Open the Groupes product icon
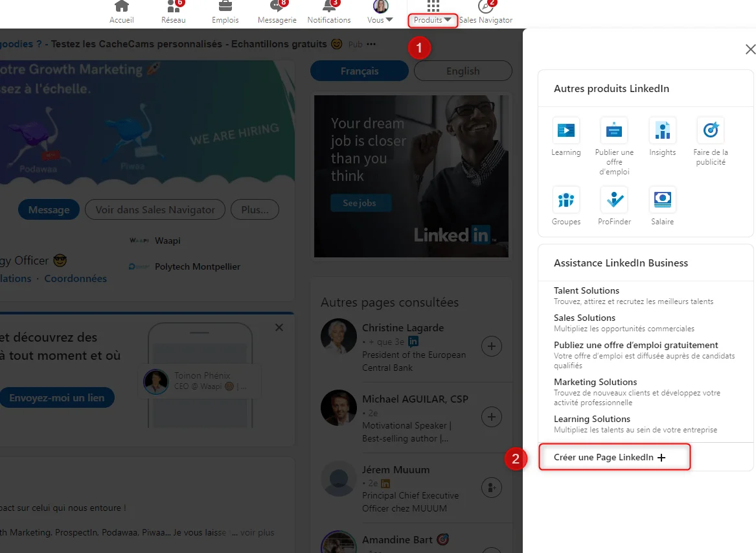Viewport: 756px width, 553px height. (x=566, y=207)
